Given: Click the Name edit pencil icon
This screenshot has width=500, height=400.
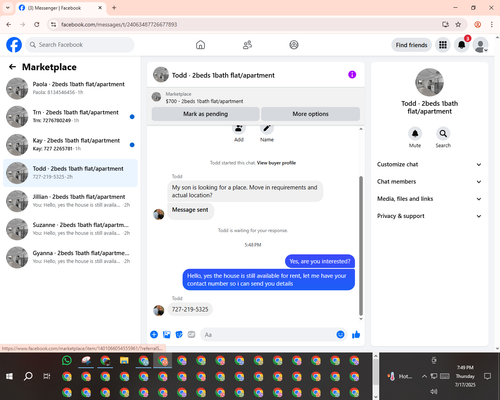Looking at the screenshot, I should click(x=267, y=128).
